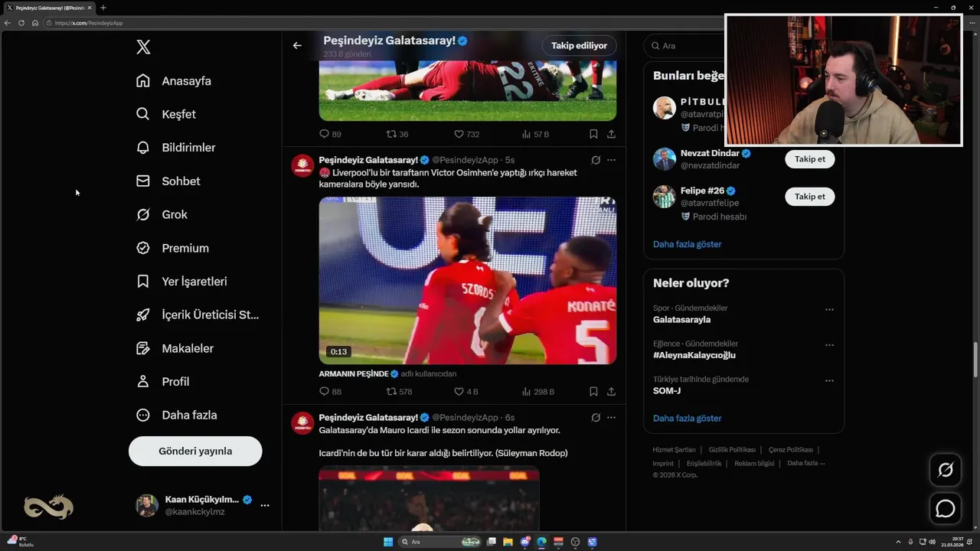Reload the browser page
980x551 pixels.
point(21,23)
